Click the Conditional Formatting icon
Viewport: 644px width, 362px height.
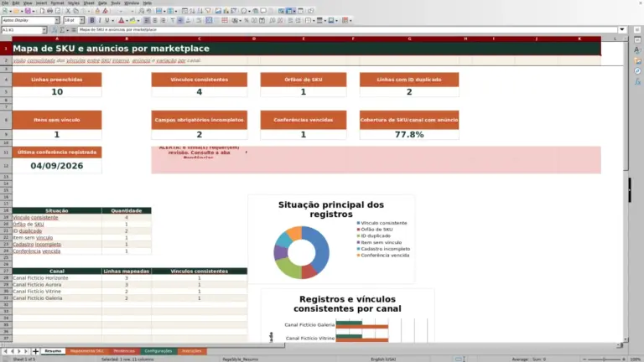tap(345, 20)
